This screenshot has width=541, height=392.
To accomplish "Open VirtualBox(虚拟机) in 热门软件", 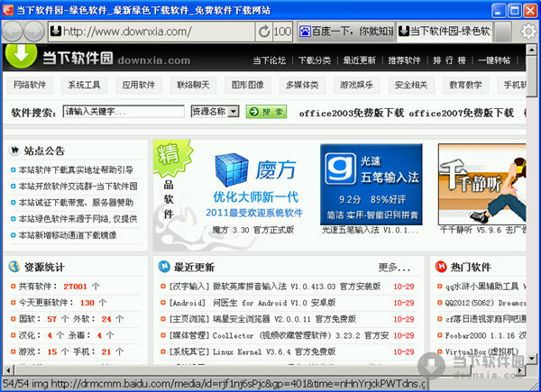I will tap(482, 351).
